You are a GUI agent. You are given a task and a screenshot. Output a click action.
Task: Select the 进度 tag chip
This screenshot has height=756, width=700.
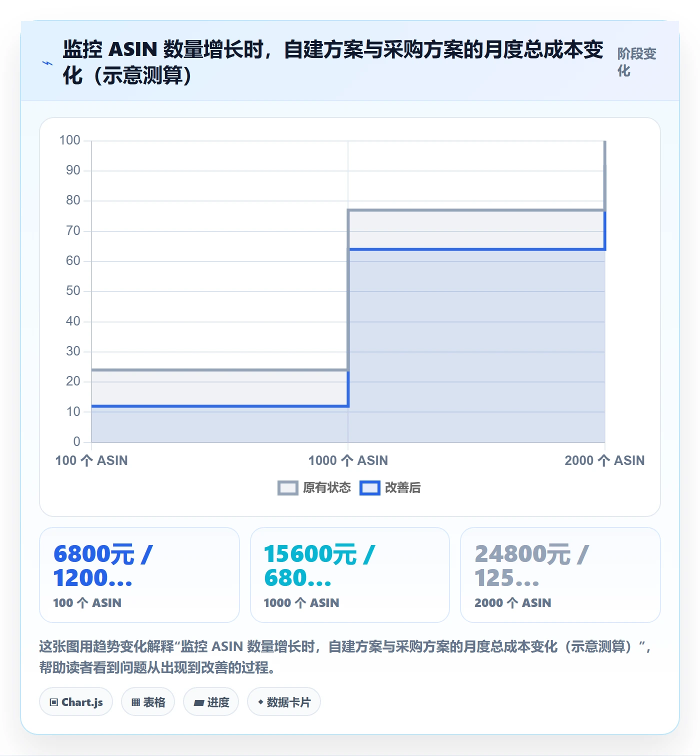tap(211, 702)
